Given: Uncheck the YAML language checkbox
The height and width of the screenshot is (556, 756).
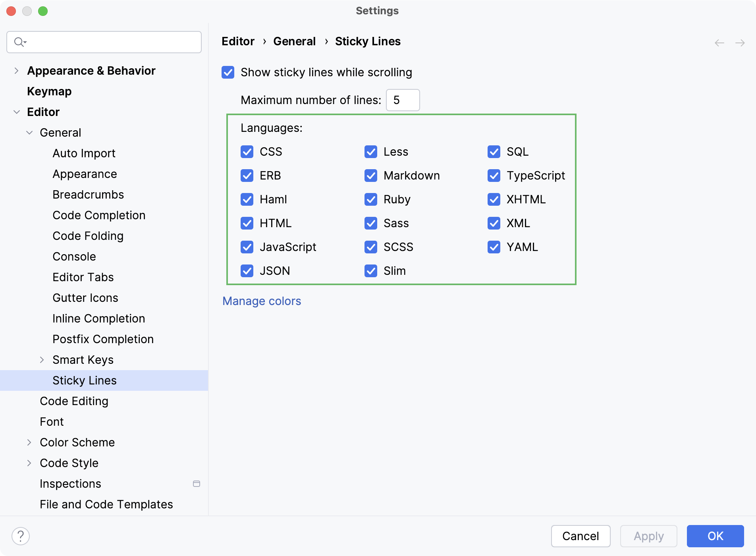Looking at the screenshot, I should (494, 247).
